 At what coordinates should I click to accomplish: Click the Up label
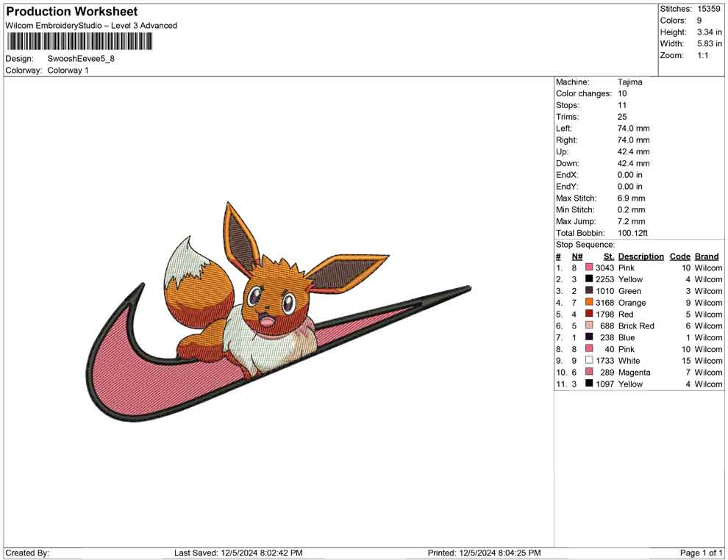[562, 151]
